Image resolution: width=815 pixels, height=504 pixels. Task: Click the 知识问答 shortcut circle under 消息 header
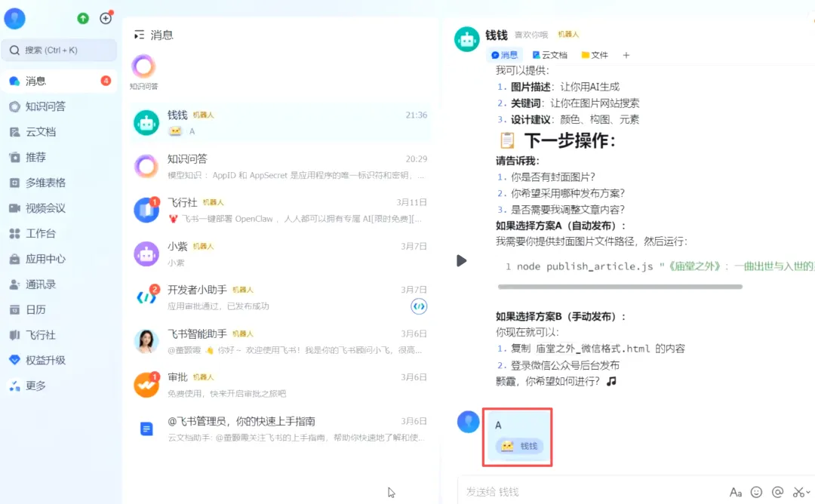click(x=143, y=66)
